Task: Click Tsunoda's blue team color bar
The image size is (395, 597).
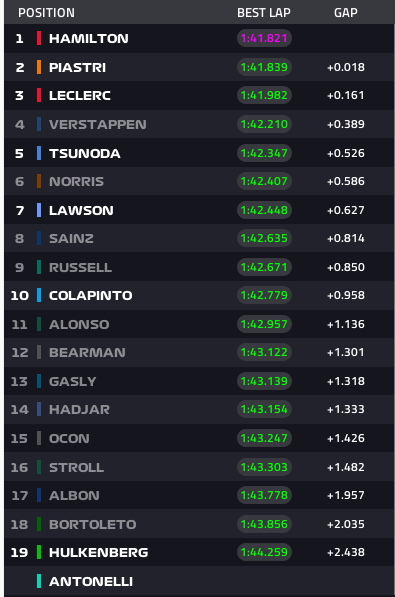Action: 39,153
